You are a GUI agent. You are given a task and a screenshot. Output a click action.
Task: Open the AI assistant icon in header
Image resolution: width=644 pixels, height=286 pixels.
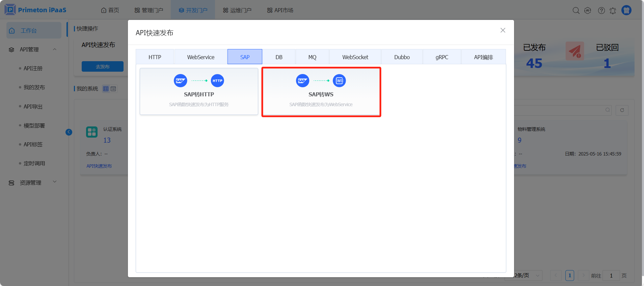(588, 10)
